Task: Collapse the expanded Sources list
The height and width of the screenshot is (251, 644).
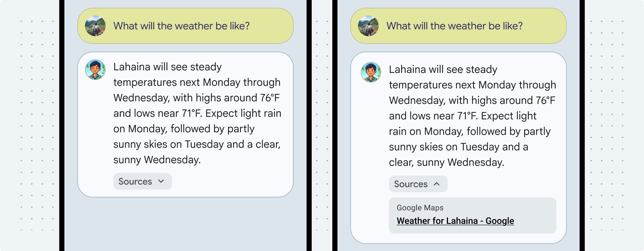Action: tap(418, 184)
